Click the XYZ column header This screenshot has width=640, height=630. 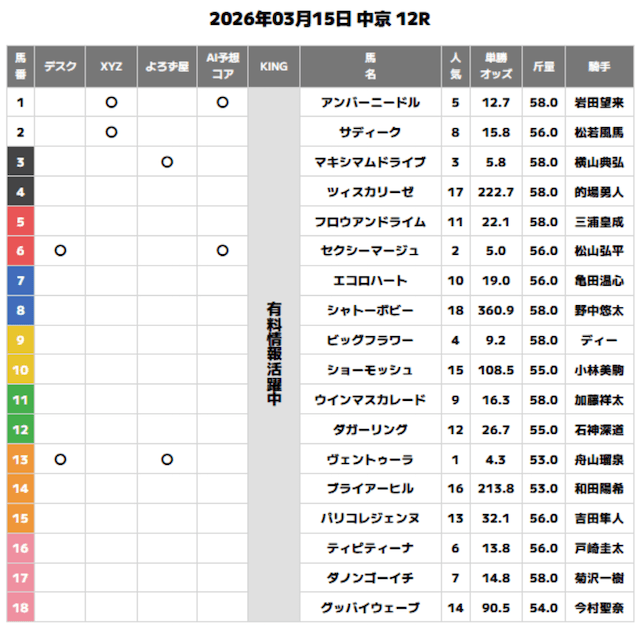click(111, 67)
